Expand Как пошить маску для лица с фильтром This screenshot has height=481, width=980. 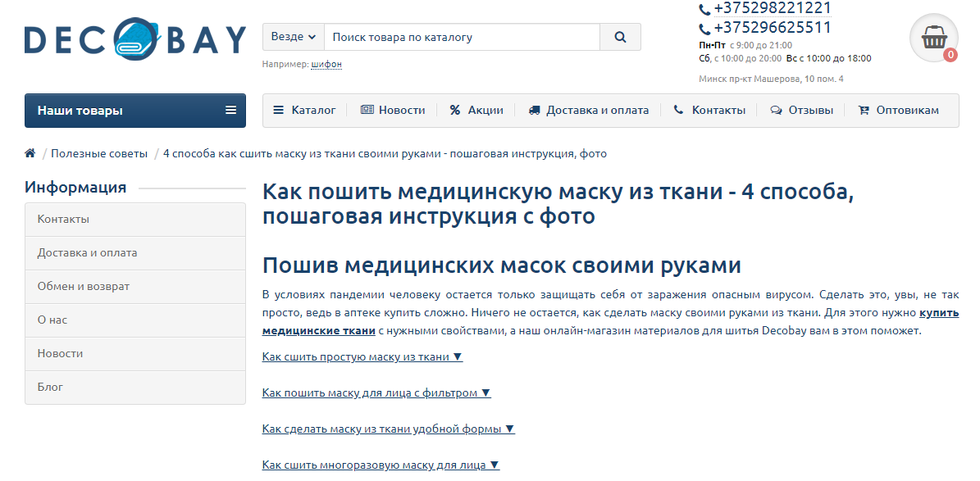pos(377,393)
